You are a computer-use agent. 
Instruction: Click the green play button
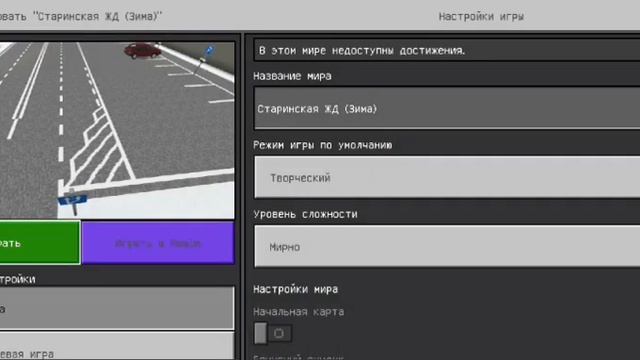point(40,243)
